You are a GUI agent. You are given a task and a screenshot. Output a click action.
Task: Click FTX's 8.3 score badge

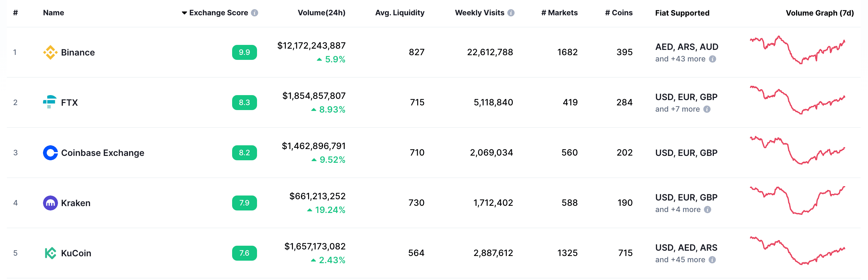click(244, 103)
